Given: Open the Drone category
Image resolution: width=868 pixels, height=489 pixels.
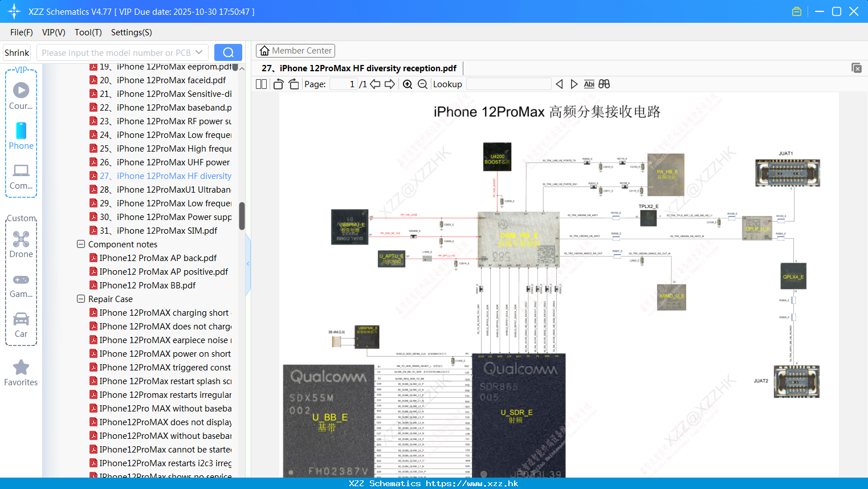Looking at the screenshot, I should point(21,244).
